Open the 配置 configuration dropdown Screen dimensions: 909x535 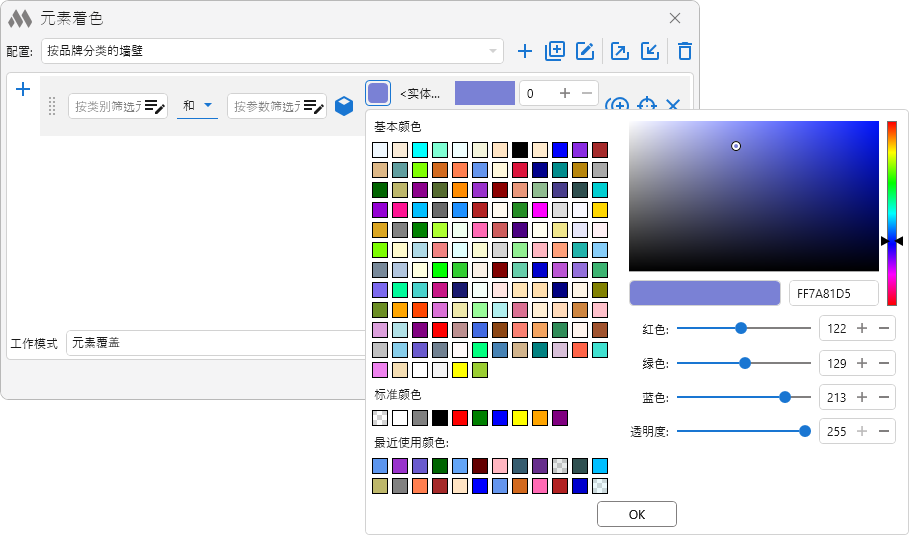tap(272, 51)
